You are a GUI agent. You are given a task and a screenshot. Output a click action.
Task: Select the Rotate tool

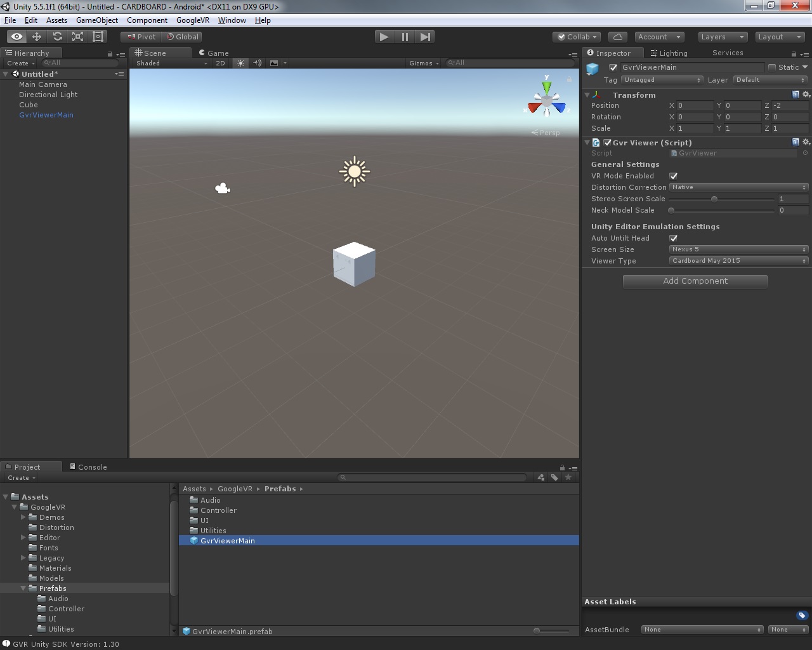coord(57,37)
